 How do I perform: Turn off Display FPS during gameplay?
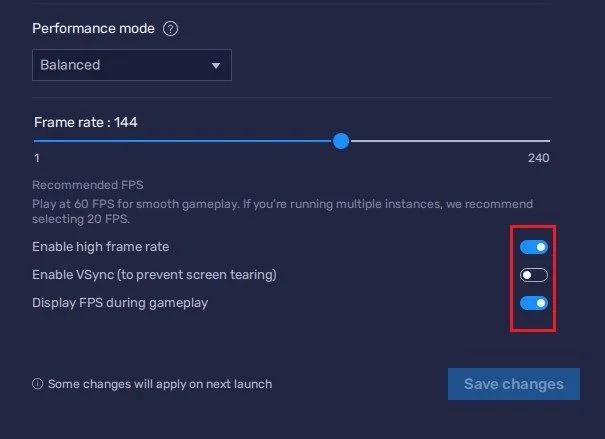coord(534,303)
